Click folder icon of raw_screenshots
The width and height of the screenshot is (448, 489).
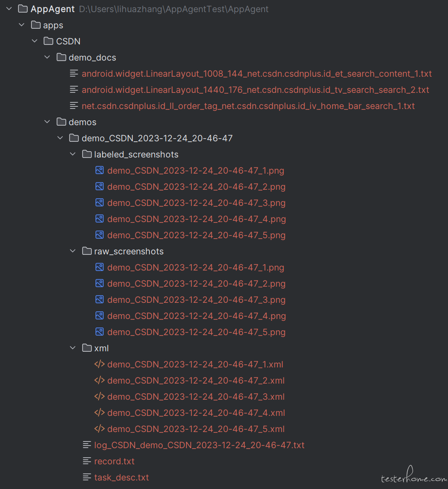(x=87, y=251)
